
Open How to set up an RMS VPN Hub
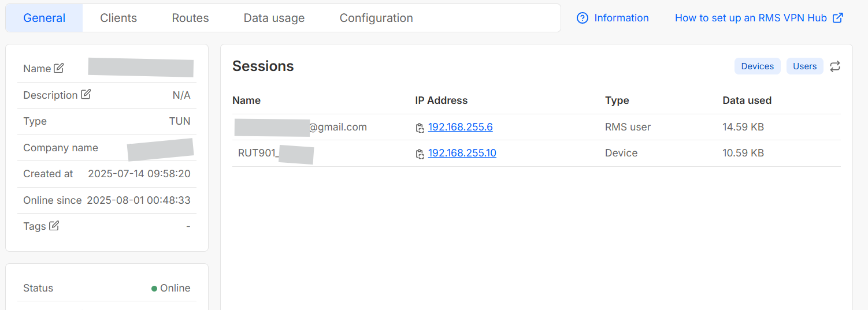click(751, 18)
